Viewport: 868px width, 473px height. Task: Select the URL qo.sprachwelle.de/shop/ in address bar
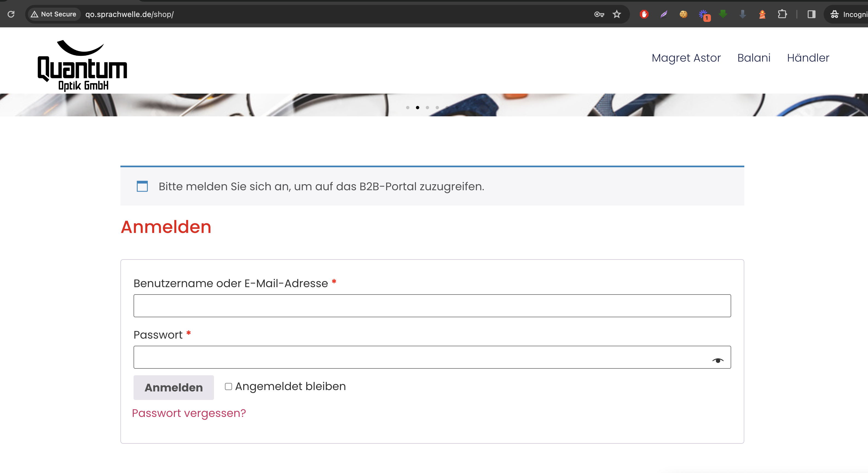129,14
